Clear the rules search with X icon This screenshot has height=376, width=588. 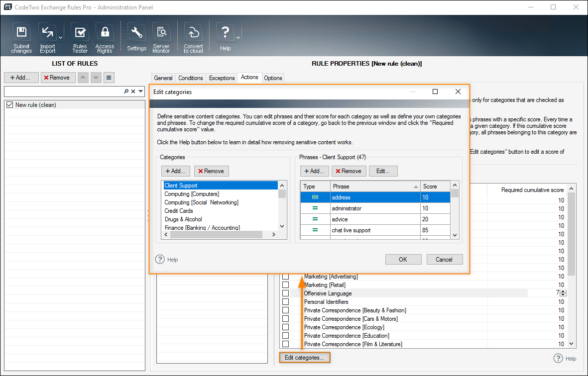[133, 92]
